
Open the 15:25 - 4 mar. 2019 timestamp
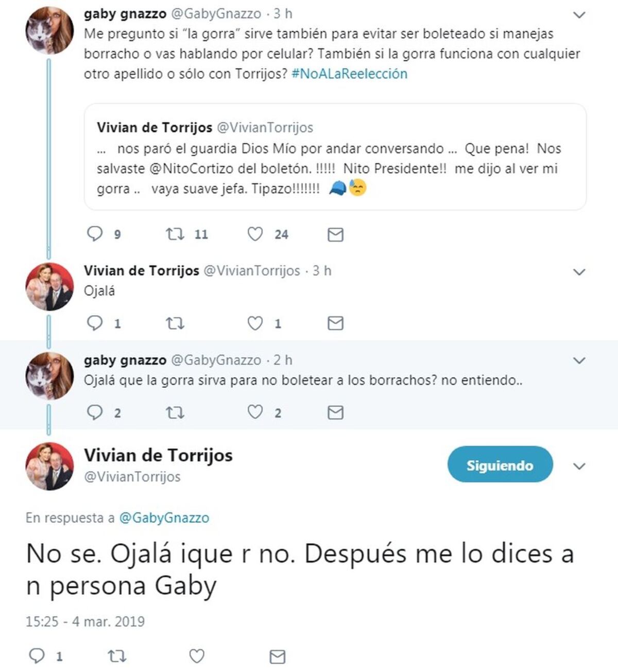pos(85,622)
